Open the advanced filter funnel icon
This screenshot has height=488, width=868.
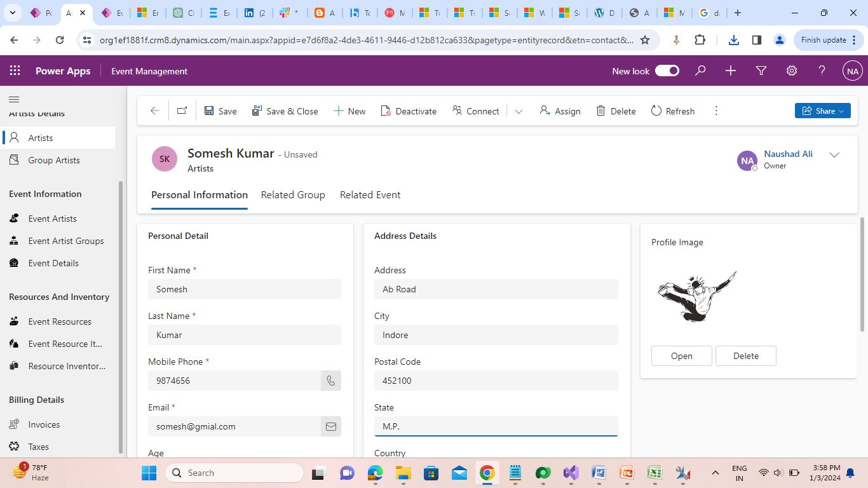pos(761,71)
